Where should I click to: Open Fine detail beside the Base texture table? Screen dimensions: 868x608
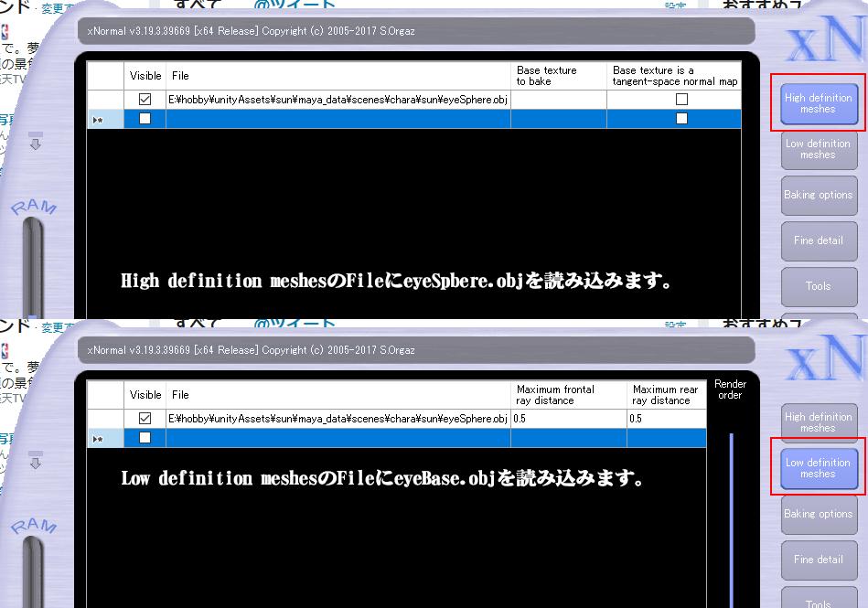(819, 240)
